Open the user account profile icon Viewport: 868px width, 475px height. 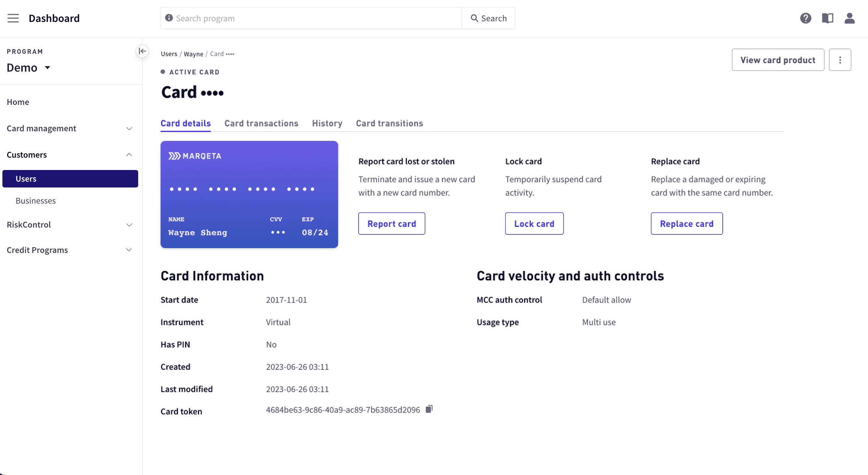[x=849, y=18]
